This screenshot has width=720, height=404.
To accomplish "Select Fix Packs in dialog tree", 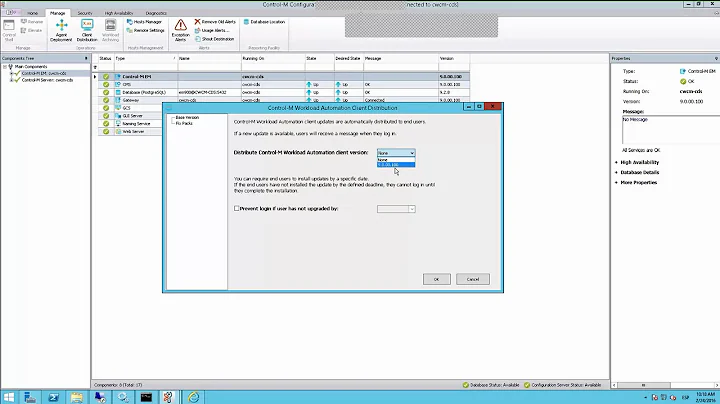I will 184,123.
